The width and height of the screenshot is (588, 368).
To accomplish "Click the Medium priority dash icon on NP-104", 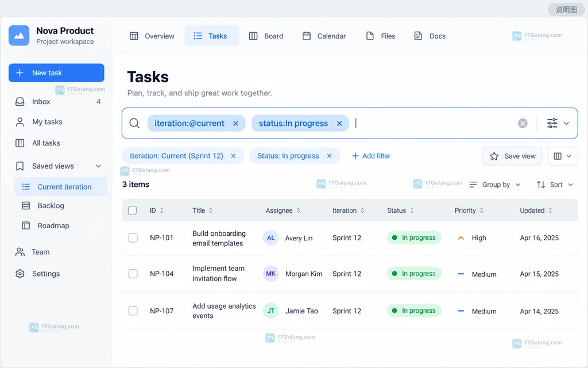I will (461, 274).
